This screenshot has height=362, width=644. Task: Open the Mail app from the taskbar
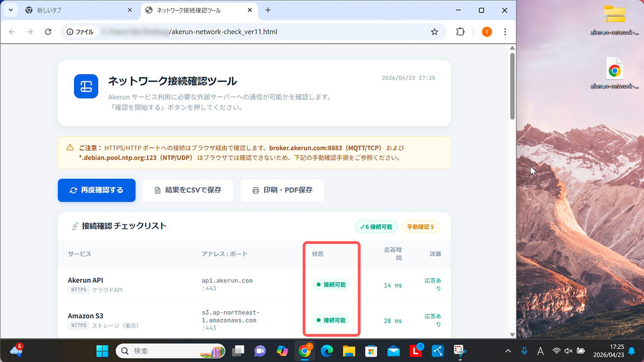(393, 351)
